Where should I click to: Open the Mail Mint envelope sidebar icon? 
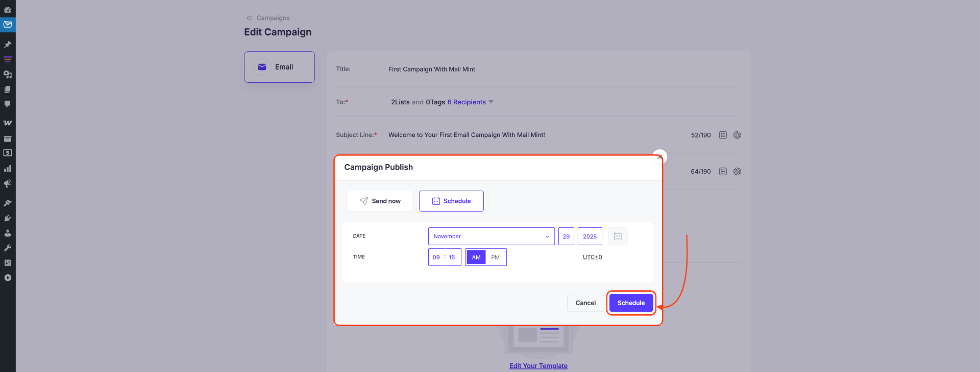[x=8, y=25]
